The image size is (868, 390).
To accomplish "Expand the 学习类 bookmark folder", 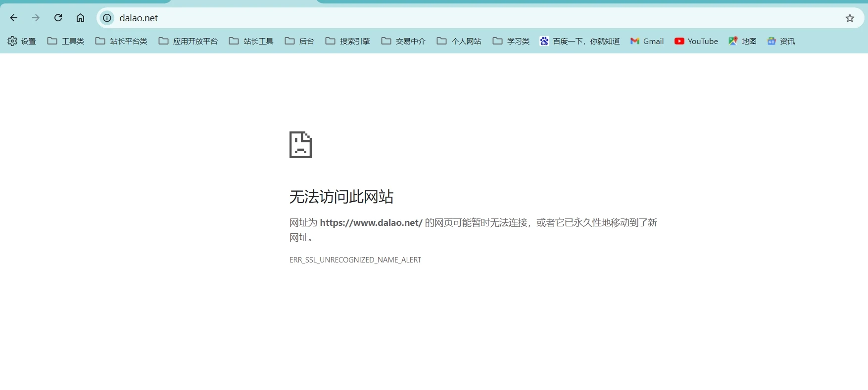I will click(511, 41).
